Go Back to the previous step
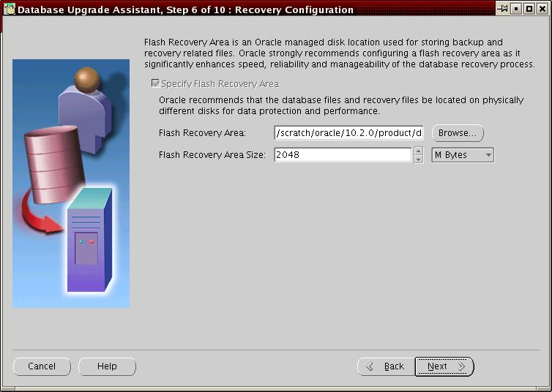Screen dimensions: 552x392 [x=387, y=366]
